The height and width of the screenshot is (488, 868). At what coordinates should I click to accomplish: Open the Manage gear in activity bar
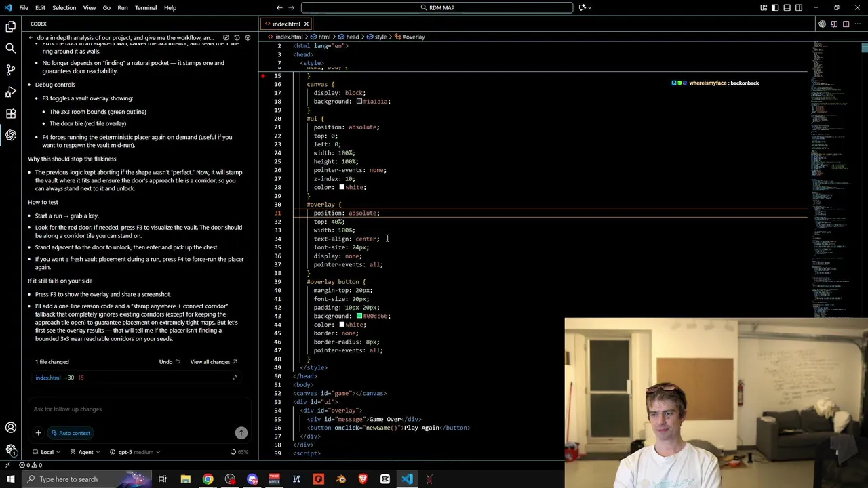point(11,449)
